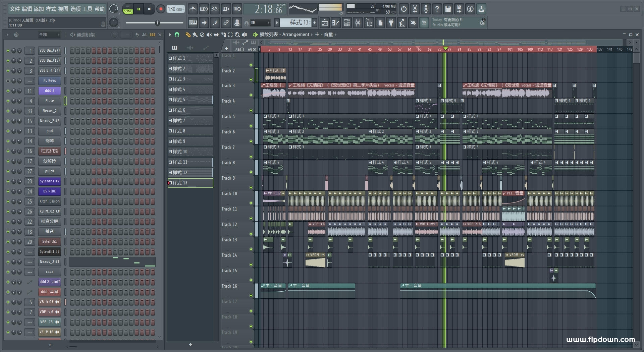
Task: Open the 工具 menu
Action: 87,9
